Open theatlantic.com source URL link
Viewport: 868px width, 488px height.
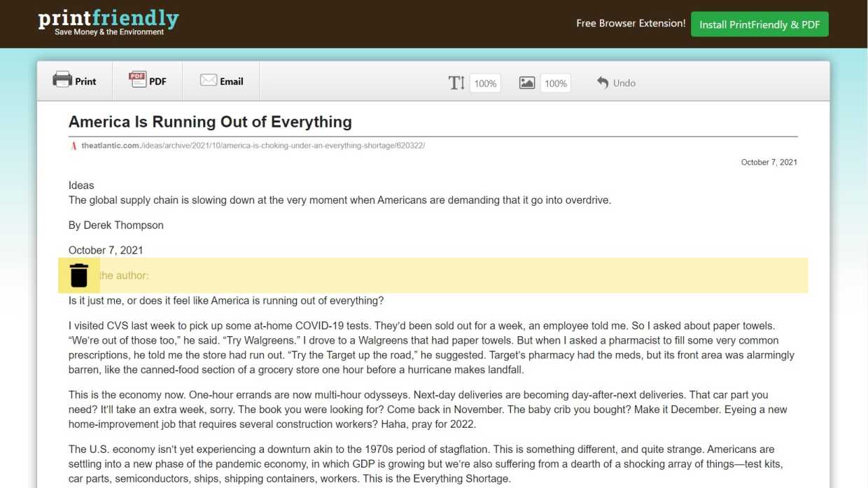[253, 146]
